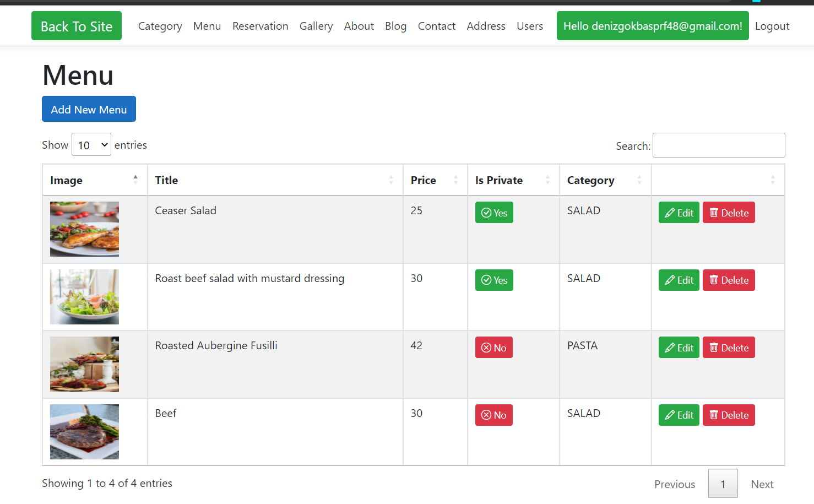
Task: Click the Is Private column sort arrows
Action: click(x=547, y=180)
